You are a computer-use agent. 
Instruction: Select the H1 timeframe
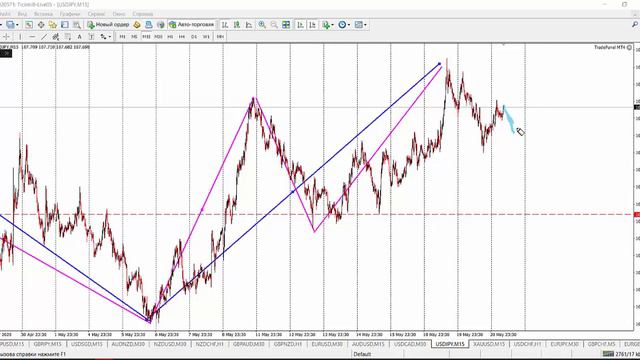(x=170, y=37)
